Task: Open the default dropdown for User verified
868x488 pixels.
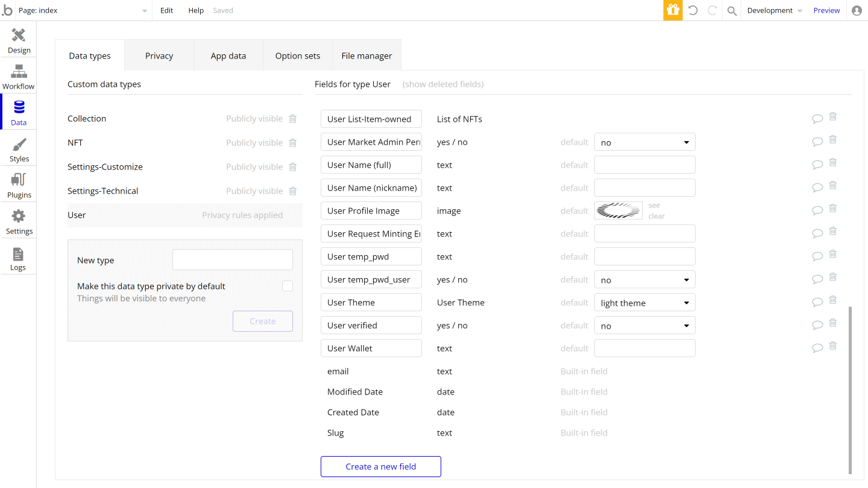Action: click(x=644, y=325)
